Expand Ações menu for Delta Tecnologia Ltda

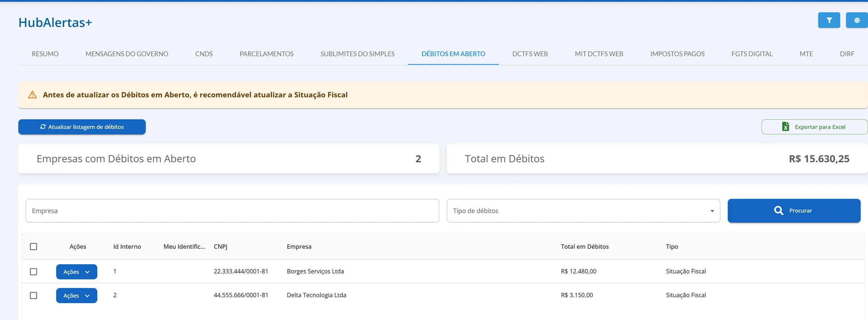[x=77, y=296]
